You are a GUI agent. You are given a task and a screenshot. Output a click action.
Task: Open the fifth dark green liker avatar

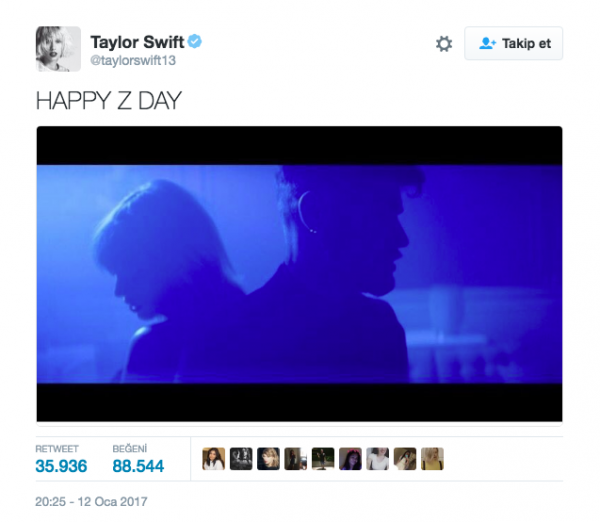(323, 459)
